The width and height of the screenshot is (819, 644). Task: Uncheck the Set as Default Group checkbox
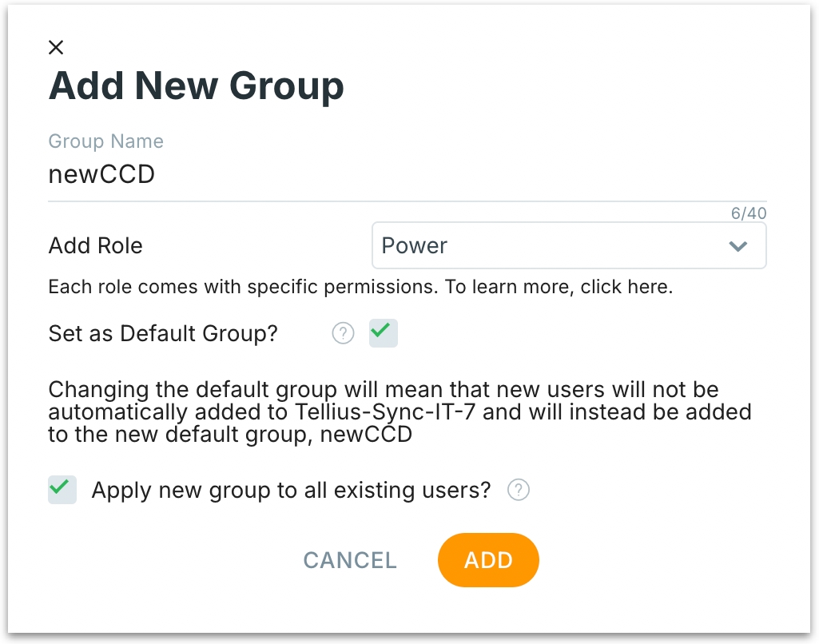(x=383, y=333)
